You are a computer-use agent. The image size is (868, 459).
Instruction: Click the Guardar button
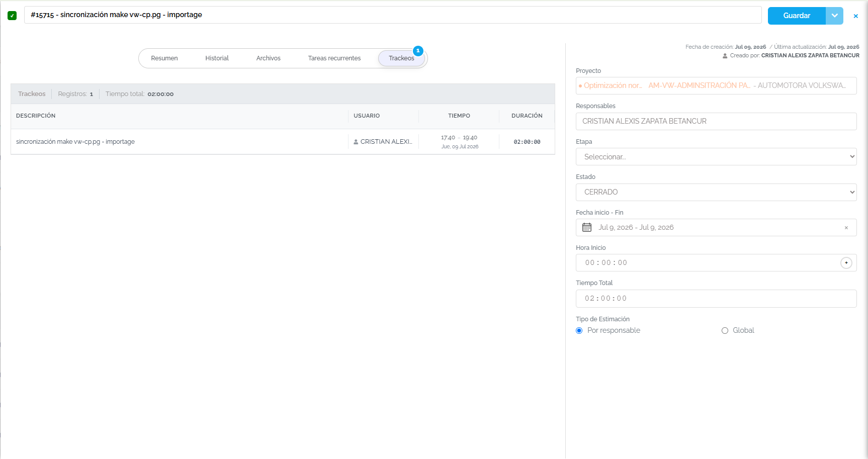[x=797, y=16]
